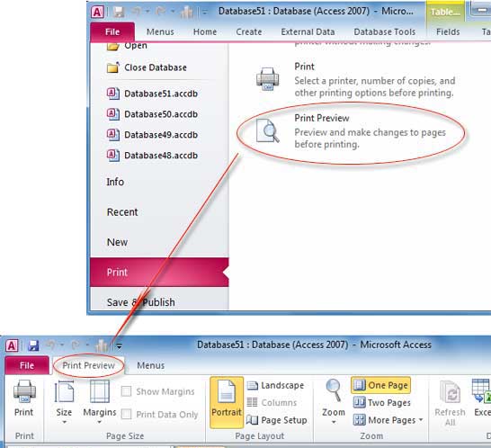Image resolution: width=491 pixels, height=448 pixels.
Task: Switch to the Menus tab in upper window
Action: point(160,32)
